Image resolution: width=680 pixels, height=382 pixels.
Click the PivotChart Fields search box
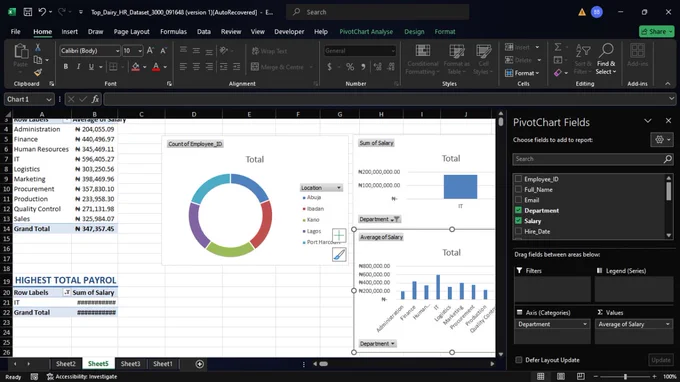tap(593, 159)
